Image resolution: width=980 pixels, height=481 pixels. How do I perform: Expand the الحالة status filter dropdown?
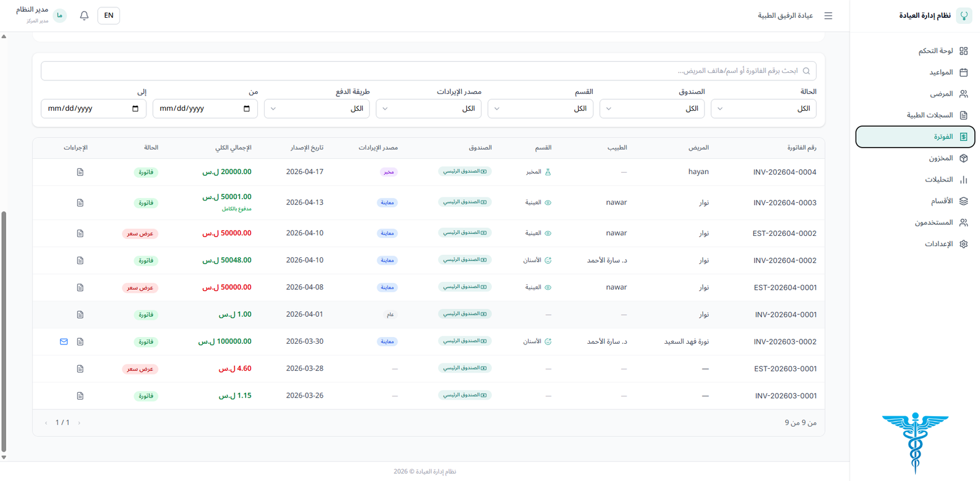[x=763, y=108]
